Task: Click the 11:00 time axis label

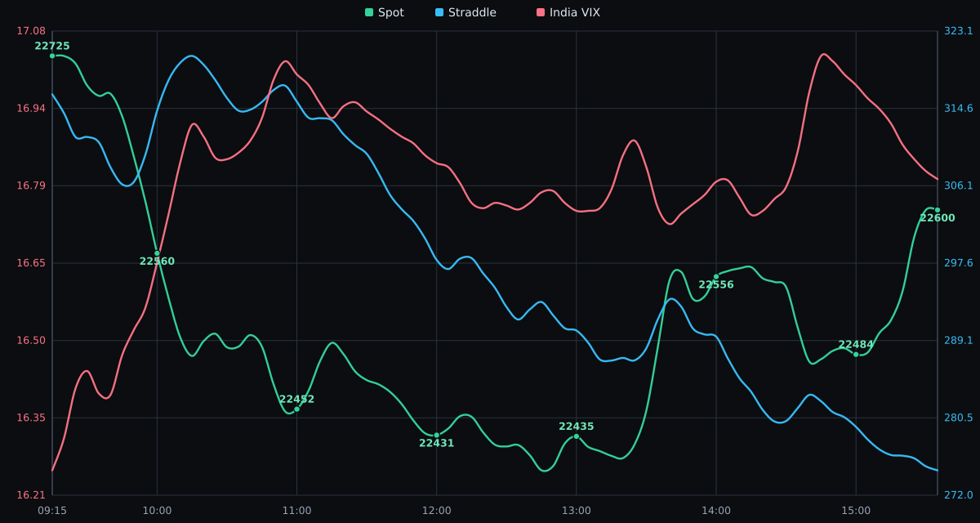Action: tap(296, 511)
